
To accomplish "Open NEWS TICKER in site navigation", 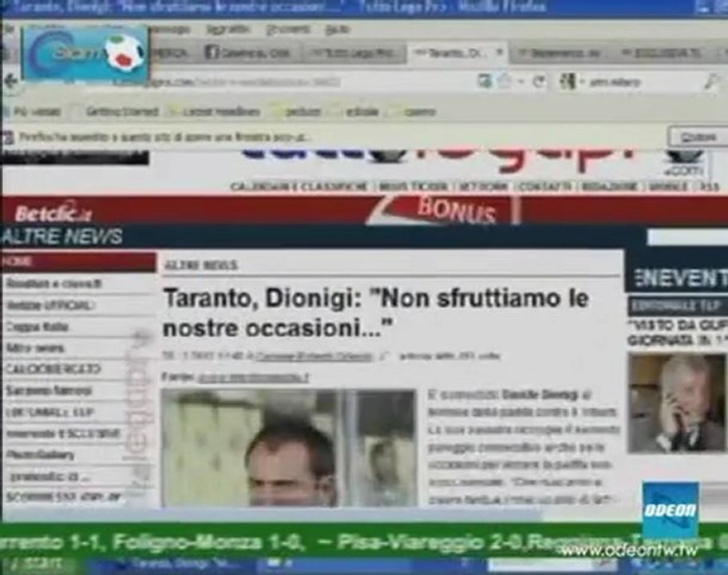I will 413,187.
